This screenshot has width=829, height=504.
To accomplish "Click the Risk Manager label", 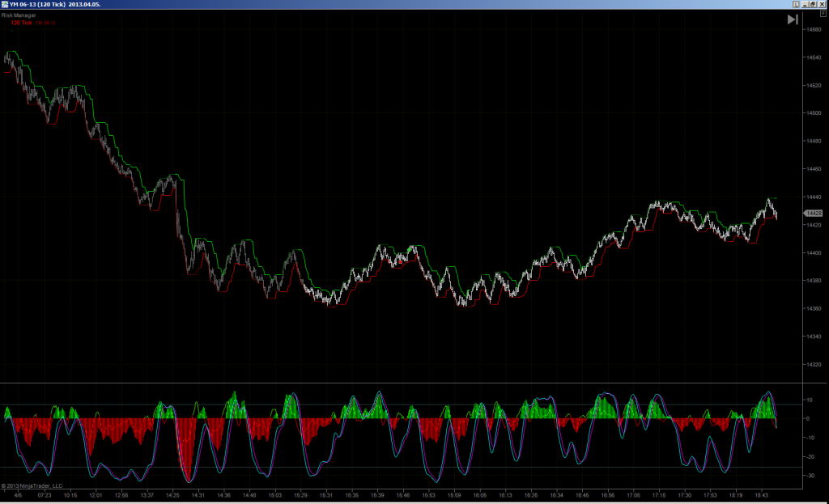I will coord(19,15).
